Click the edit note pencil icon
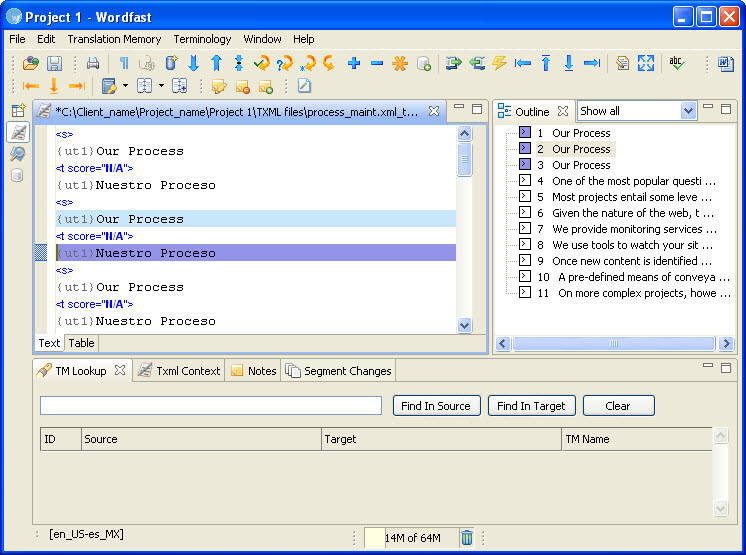Image resolution: width=746 pixels, height=555 pixels. 219,86
